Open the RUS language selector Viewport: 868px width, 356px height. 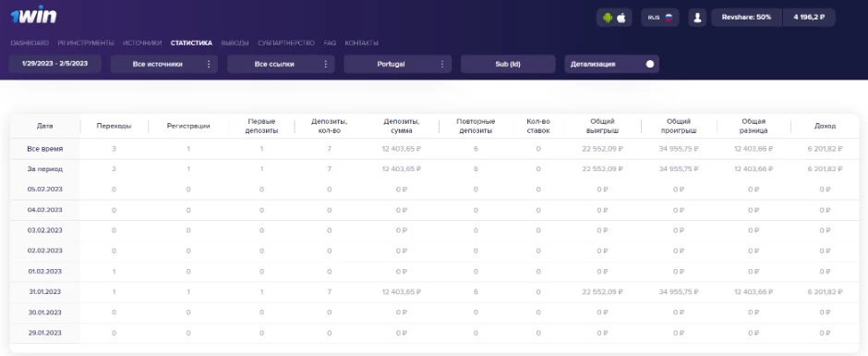point(660,18)
